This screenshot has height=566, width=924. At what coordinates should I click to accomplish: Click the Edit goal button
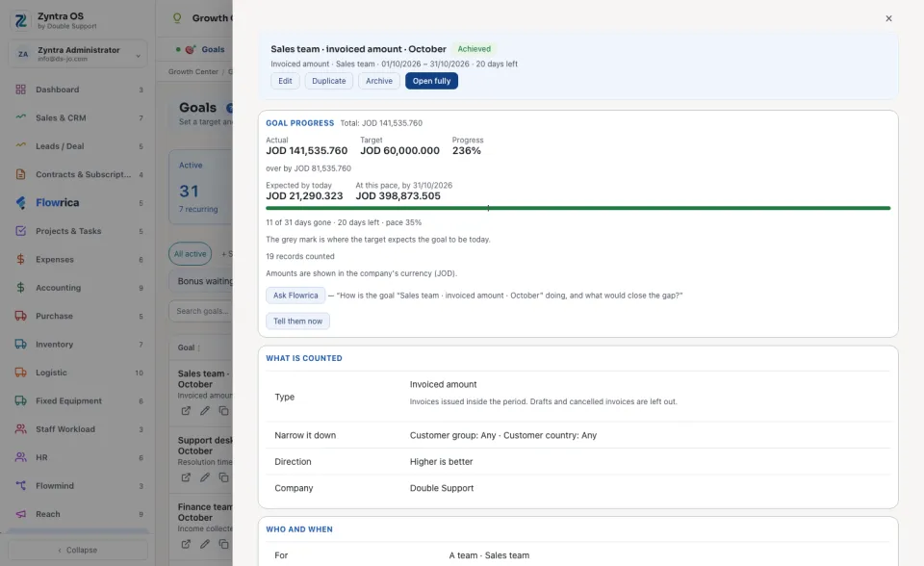coord(285,81)
